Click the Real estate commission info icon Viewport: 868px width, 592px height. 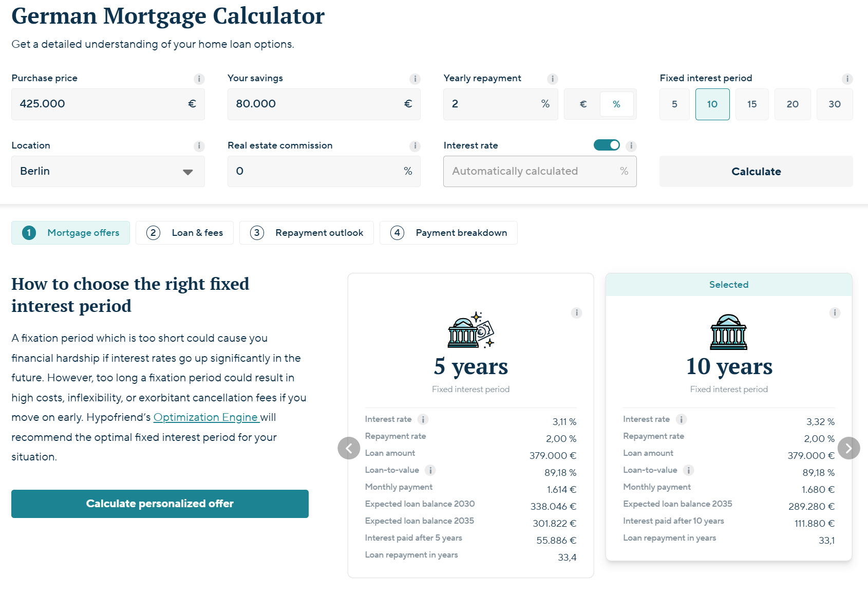coord(414,146)
